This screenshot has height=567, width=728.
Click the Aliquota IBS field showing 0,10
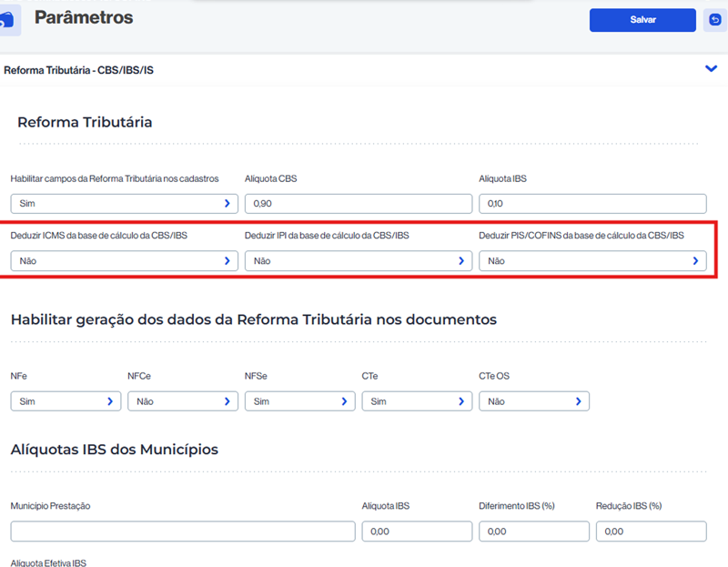[592, 204]
